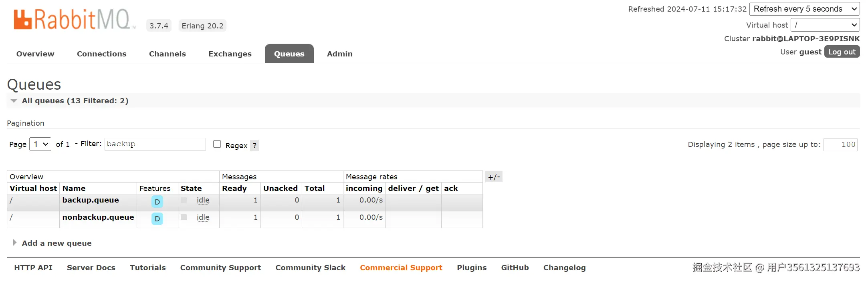The image size is (868, 281).
Task: Open the Virtual host dropdown
Action: [825, 25]
